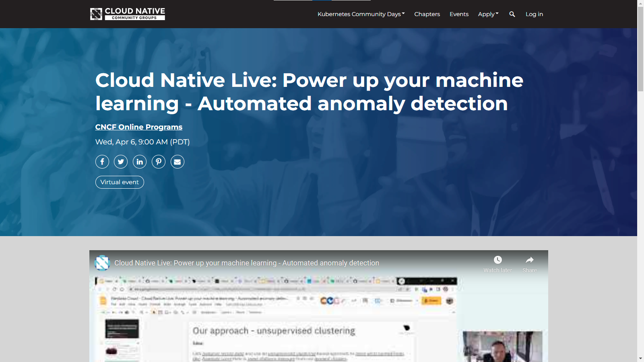Image resolution: width=644 pixels, height=362 pixels.
Task: Expand the Apply dropdown menu
Action: point(488,14)
